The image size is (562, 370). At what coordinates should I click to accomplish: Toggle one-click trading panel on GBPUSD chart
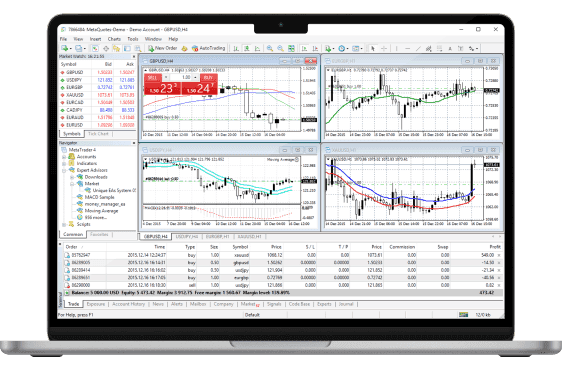coord(146,70)
